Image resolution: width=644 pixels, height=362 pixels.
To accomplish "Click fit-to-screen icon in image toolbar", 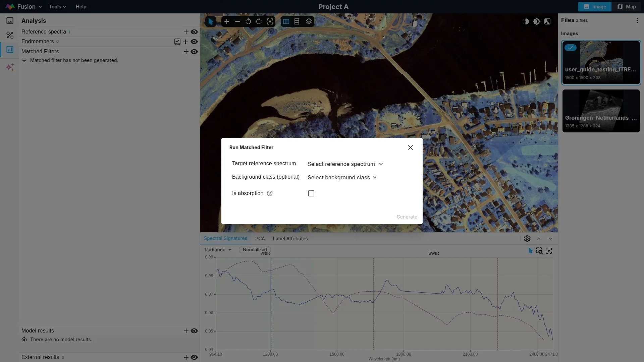I will click(270, 22).
